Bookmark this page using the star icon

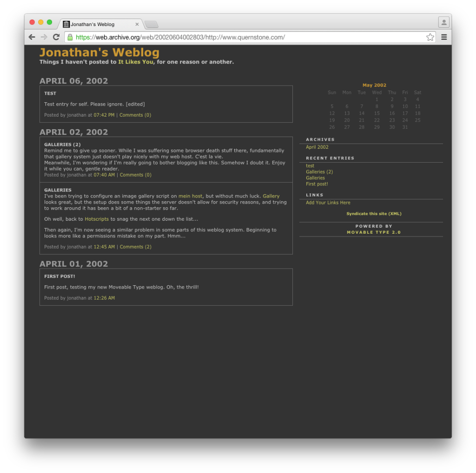pyautogui.click(x=430, y=37)
